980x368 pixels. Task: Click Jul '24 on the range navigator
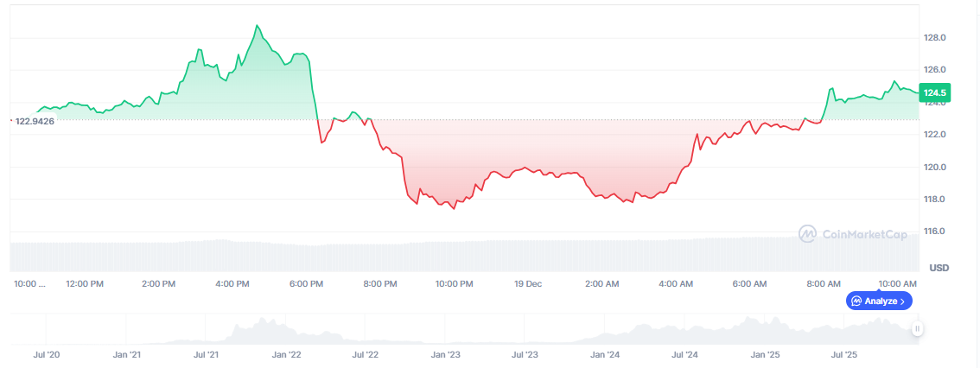click(685, 355)
